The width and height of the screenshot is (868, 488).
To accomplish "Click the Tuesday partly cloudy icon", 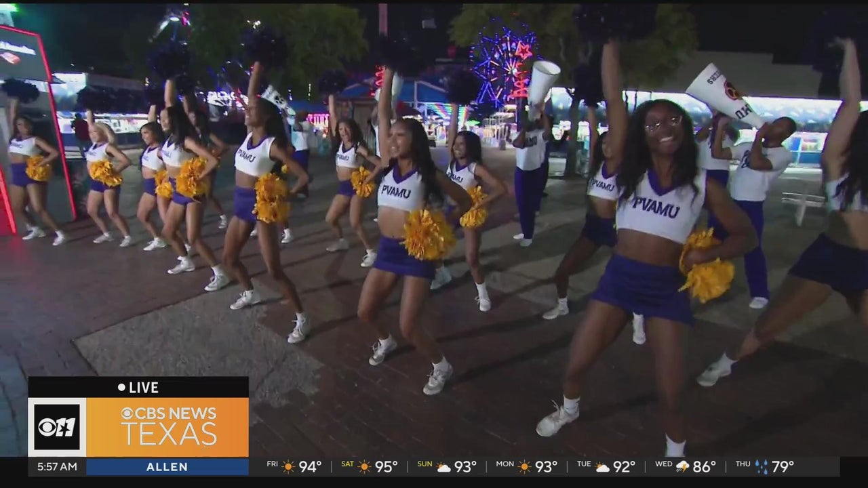I will (602, 466).
